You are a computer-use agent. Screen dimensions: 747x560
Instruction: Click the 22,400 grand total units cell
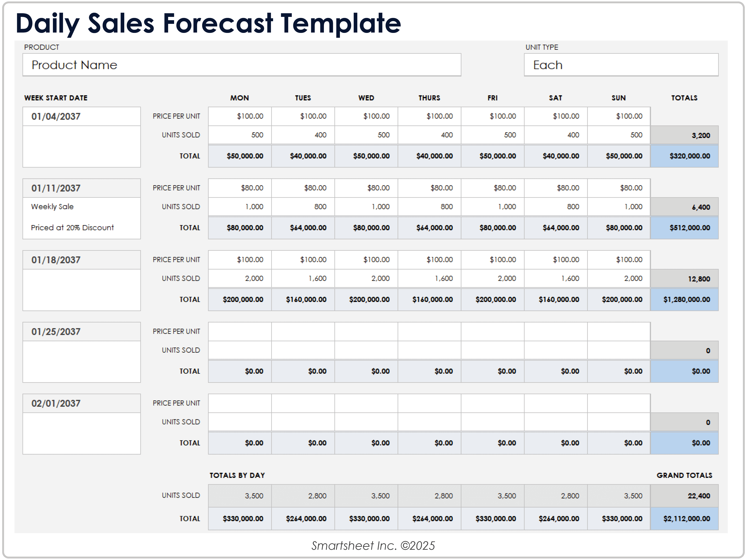pos(684,496)
